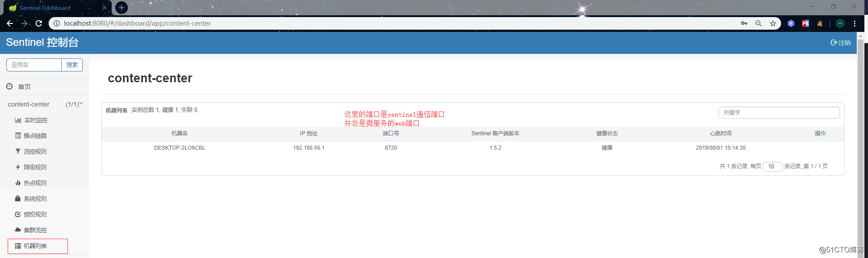Click the browser forward arrow

(24, 23)
